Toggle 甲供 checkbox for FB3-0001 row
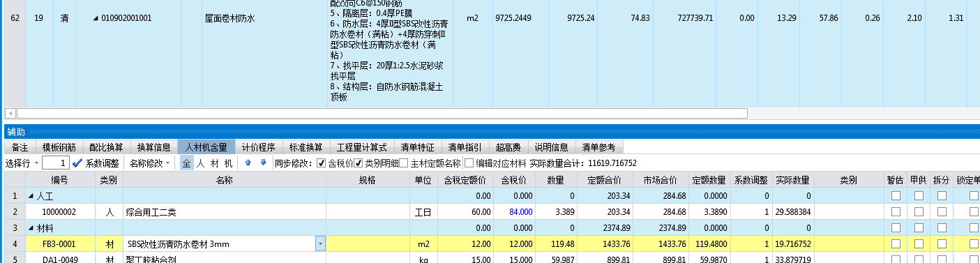The height and width of the screenshot is (263, 980). pos(919,243)
